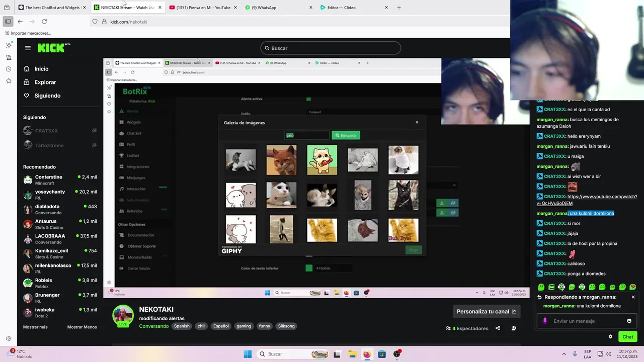Image resolution: width=644 pixels, height=362 pixels.
Task: Open recommended channel milenkanolasco
Action: pyautogui.click(x=60, y=268)
